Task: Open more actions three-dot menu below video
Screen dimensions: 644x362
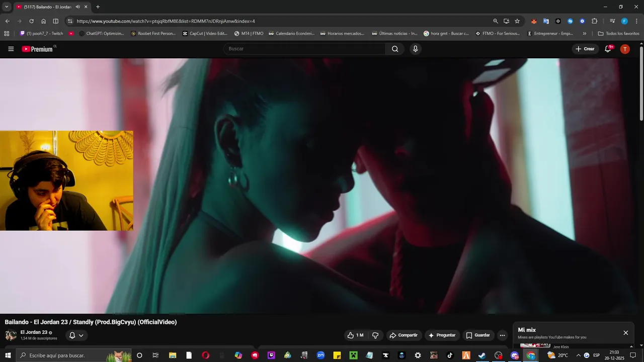Action: [502, 335]
